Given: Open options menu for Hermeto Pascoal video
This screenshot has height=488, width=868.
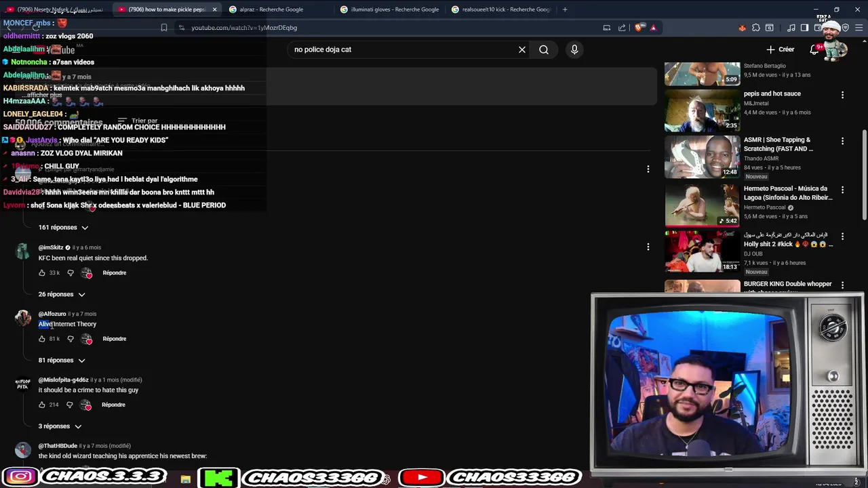Looking at the screenshot, I should point(842,190).
